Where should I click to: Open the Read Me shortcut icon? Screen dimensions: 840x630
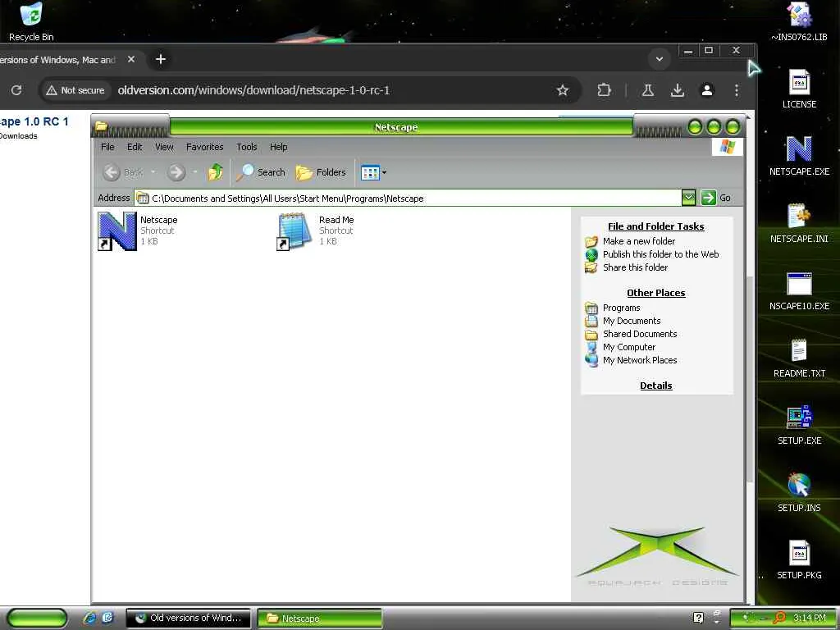(x=294, y=231)
